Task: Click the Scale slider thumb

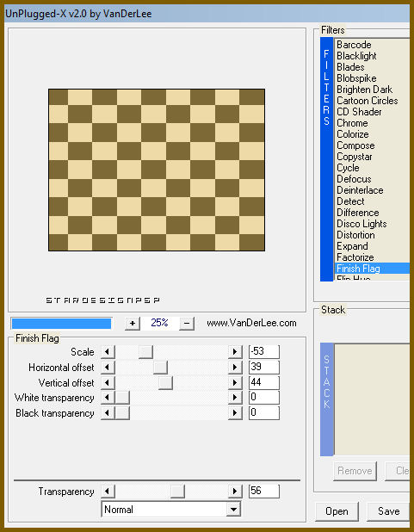Action: (x=145, y=351)
